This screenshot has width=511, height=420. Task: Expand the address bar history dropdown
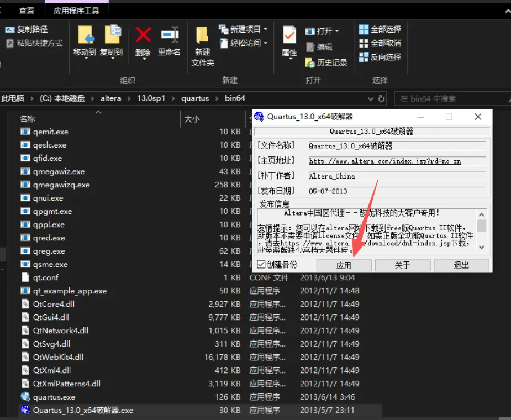click(x=371, y=98)
